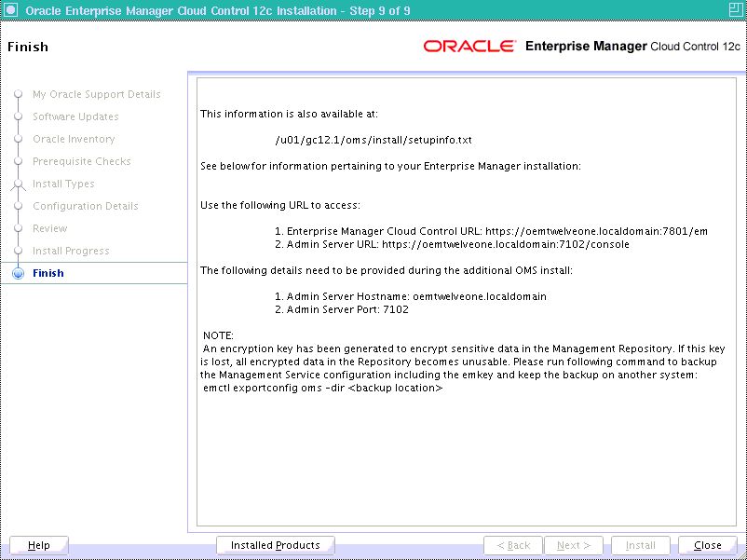Viewport: 747px width, 560px height.
Task: Click the Finish step bullet icon
Action: pyautogui.click(x=18, y=273)
